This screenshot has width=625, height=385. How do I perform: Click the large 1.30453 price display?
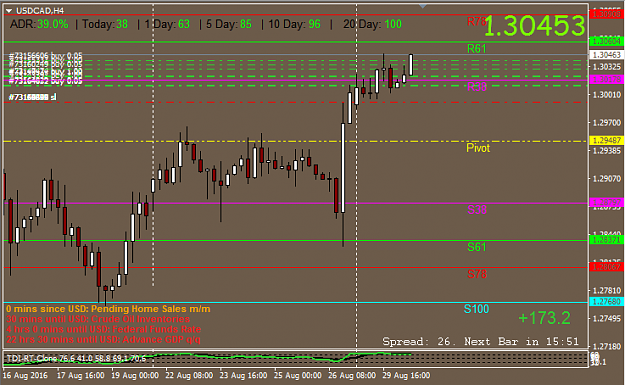[x=535, y=26]
